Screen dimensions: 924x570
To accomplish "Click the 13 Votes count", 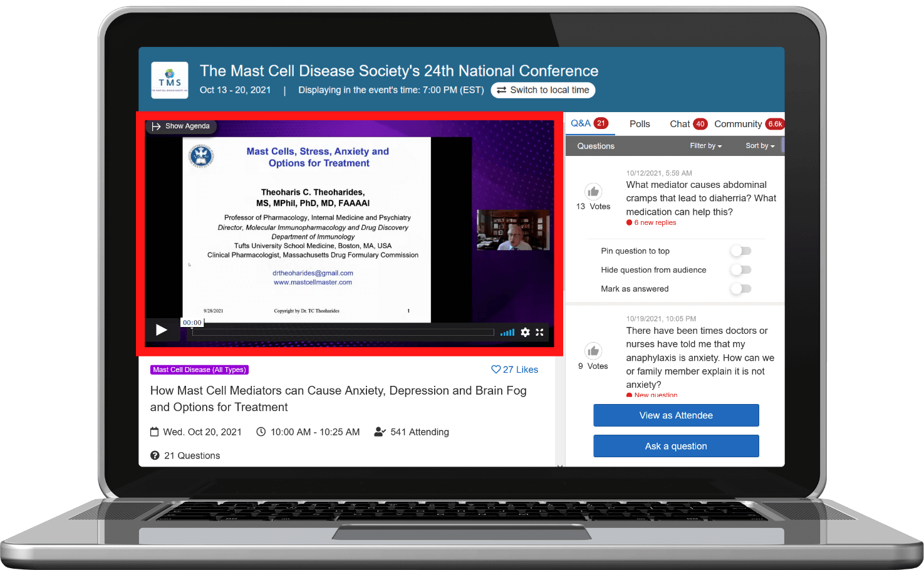I will (x=593, y=206).
